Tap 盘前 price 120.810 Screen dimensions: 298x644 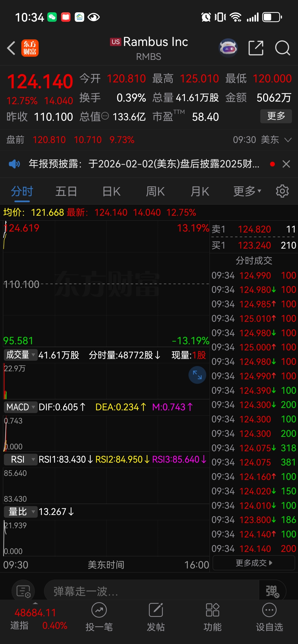point(49,140)
